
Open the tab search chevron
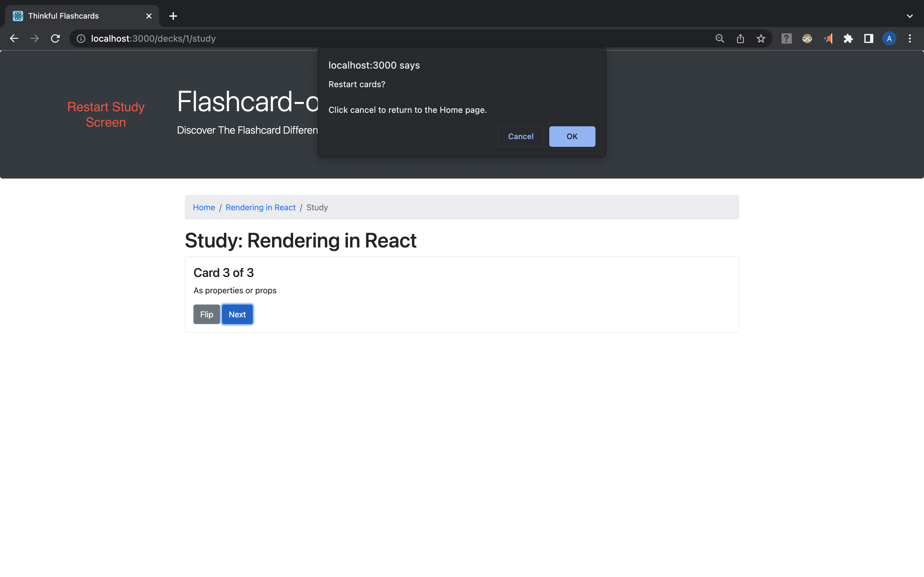click(910, 16)
